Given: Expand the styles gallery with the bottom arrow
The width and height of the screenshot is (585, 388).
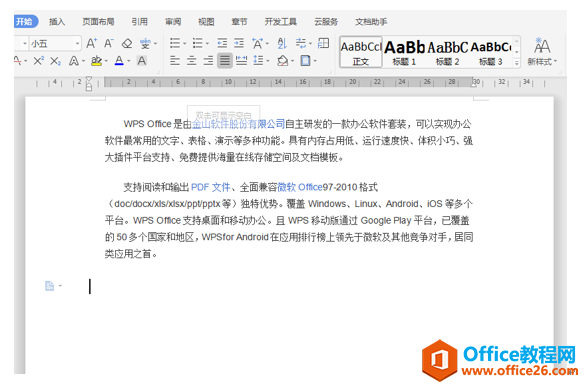Looking at the screenshot, I should [517, 63].
